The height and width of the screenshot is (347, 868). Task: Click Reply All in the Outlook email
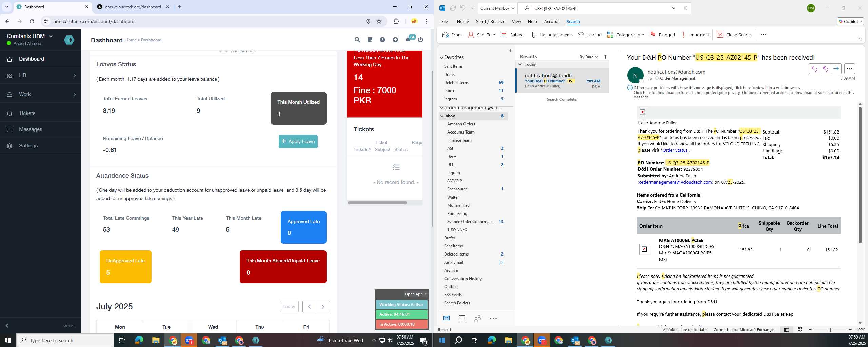pos(825,69)
